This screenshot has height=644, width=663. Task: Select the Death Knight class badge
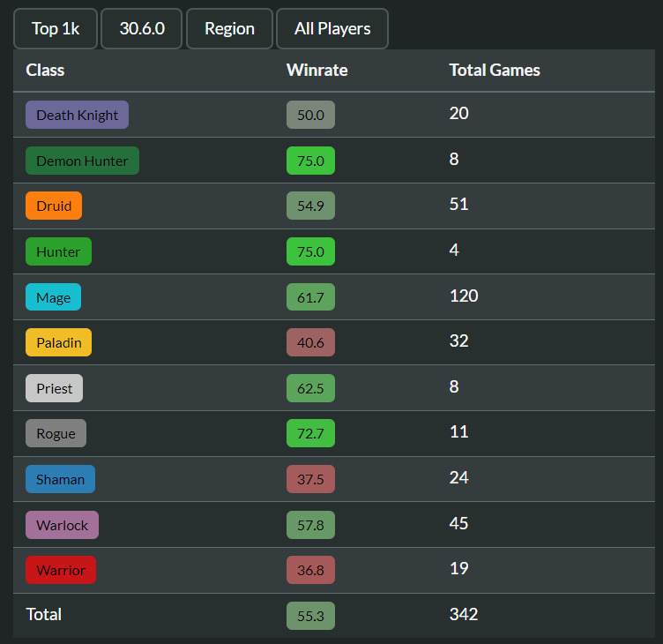coord(77,115)
